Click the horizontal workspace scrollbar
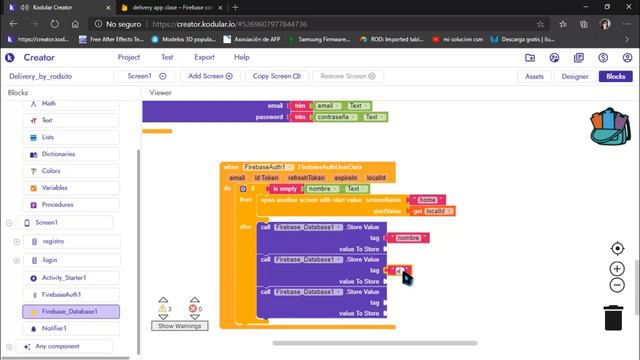Image resolution: width=640 pixels, height=360 pixels. pyautogui.click(x=375, y=343)
